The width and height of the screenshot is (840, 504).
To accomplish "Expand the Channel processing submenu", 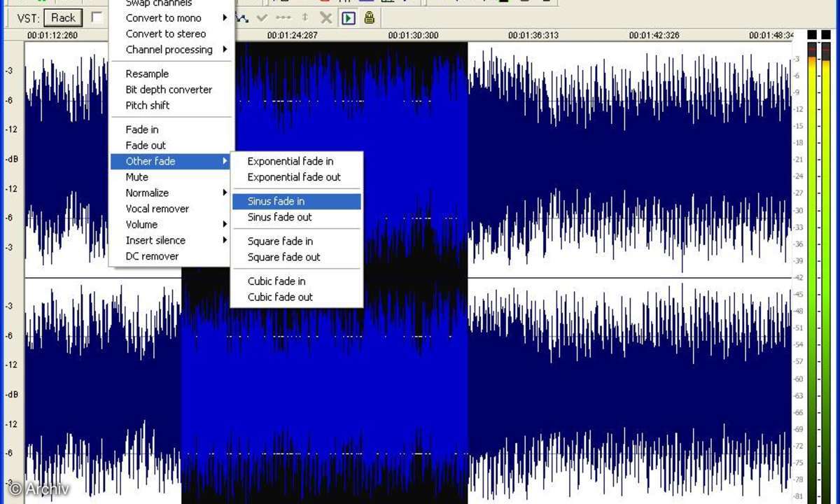I will point(170,50).
